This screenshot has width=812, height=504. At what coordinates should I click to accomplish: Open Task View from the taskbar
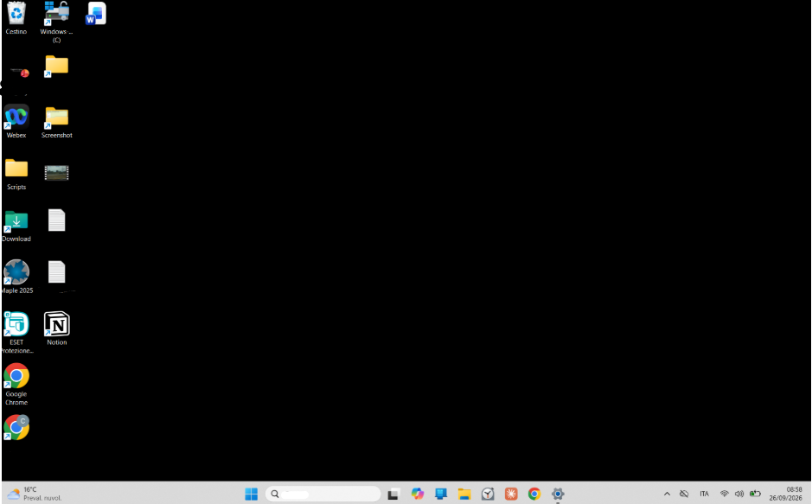coord(393,494)
